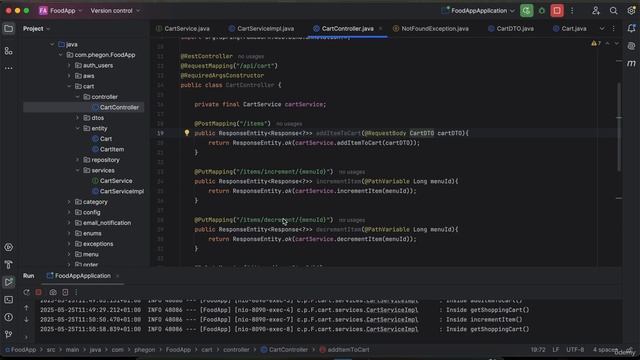Click the lightbulb intention icon on line 19

pyautogui.click(x=187, y=133)
